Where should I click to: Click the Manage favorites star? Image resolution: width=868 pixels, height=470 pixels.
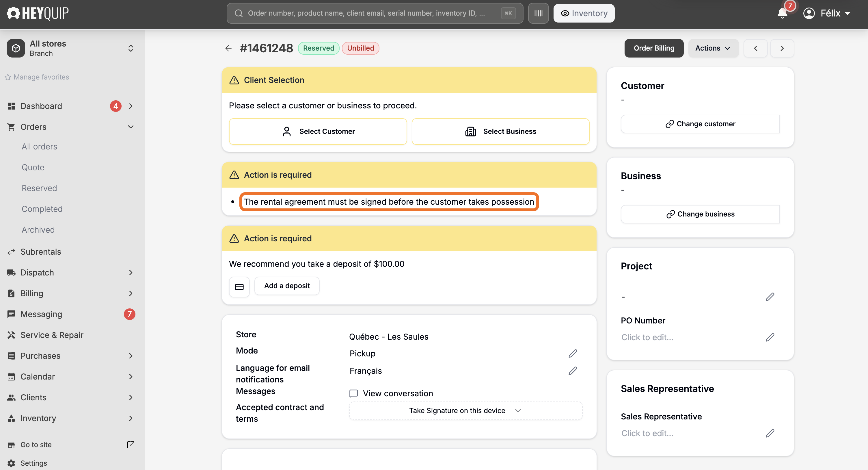8,77
